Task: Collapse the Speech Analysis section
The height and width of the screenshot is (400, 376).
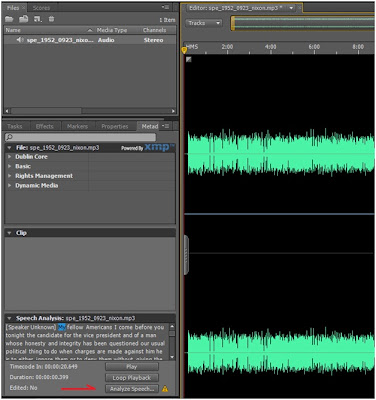Action: [x=9, y=318]
